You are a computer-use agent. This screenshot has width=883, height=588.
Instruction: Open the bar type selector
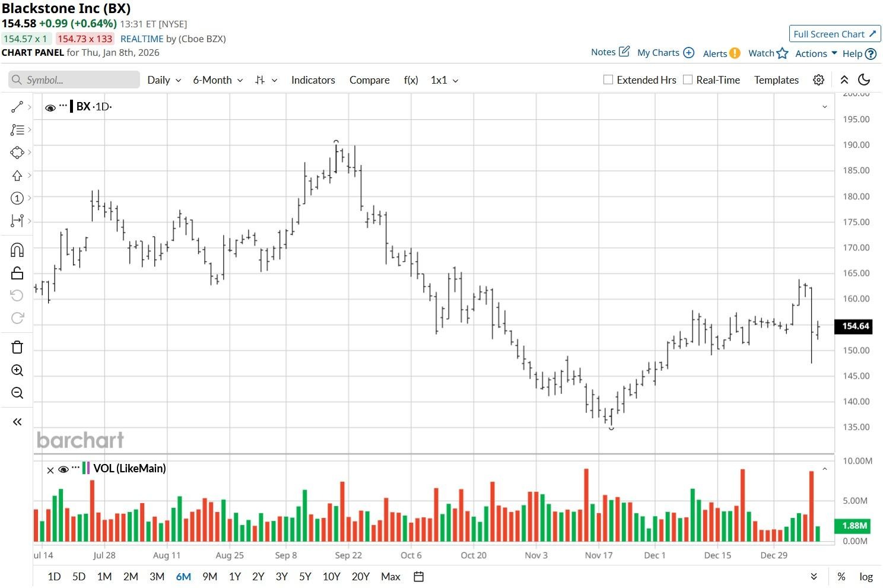266,80
